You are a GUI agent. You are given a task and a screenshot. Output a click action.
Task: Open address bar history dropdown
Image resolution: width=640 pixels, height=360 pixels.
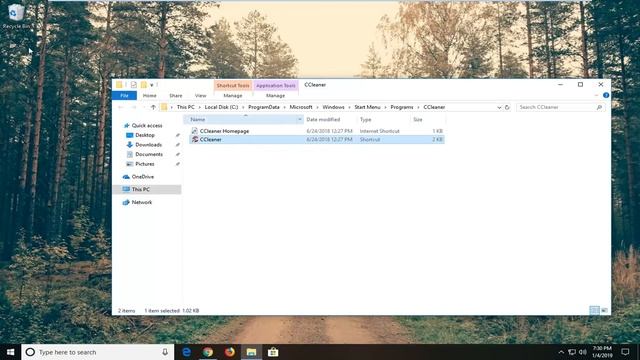point(499,107)
